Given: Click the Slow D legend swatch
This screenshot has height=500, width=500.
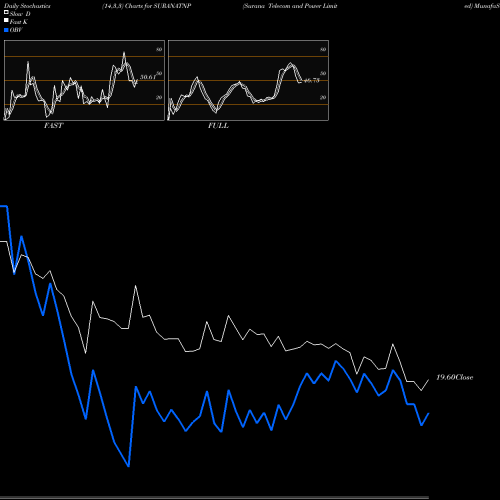Looking at the screenshot, I should click(x=6, y=12).
